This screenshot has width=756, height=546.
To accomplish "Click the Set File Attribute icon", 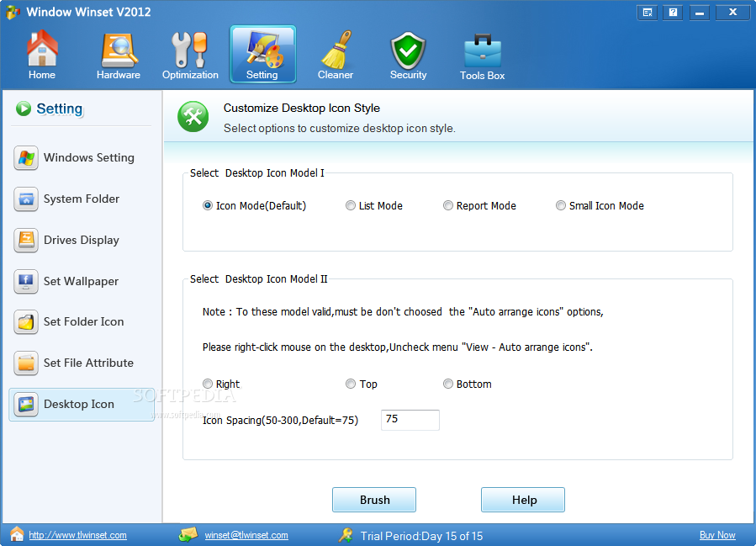I will [x=26, y=363].
